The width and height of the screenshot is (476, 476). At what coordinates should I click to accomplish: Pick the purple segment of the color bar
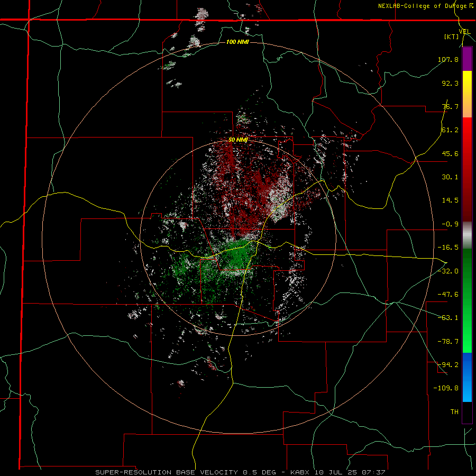[x=467, y=59]
